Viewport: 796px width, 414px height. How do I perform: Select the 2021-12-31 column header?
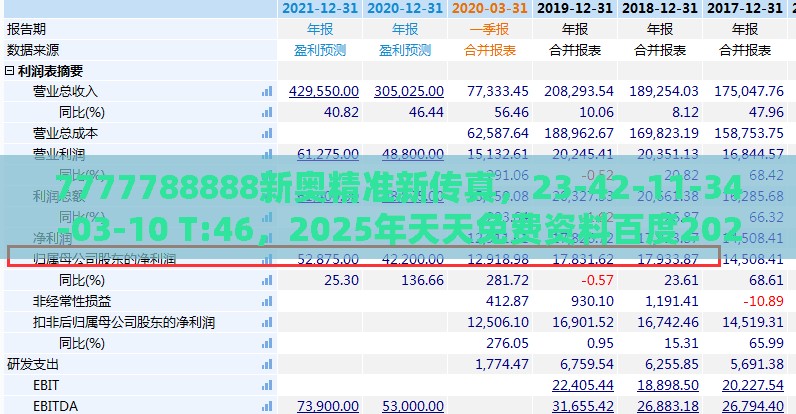point(320,8)
